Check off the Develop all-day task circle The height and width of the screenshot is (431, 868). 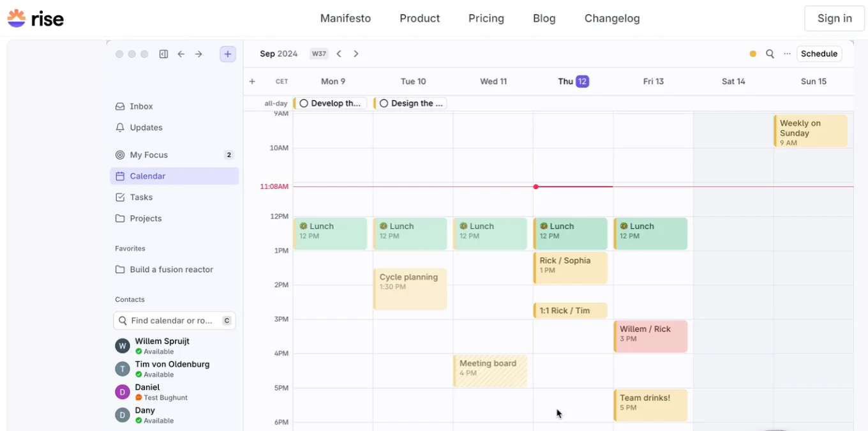(303, 103)
